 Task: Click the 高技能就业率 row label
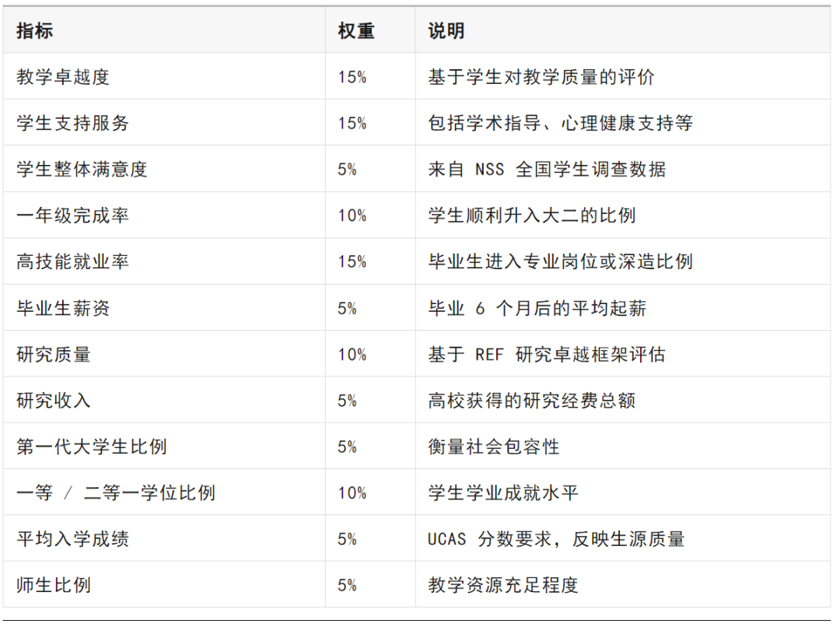[x=72, y=261]
